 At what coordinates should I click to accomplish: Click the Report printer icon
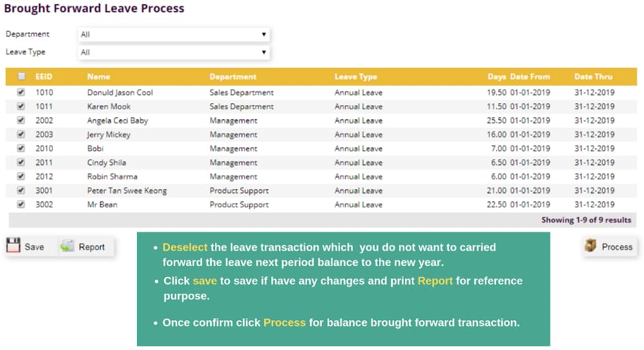[x=67, y=245]
